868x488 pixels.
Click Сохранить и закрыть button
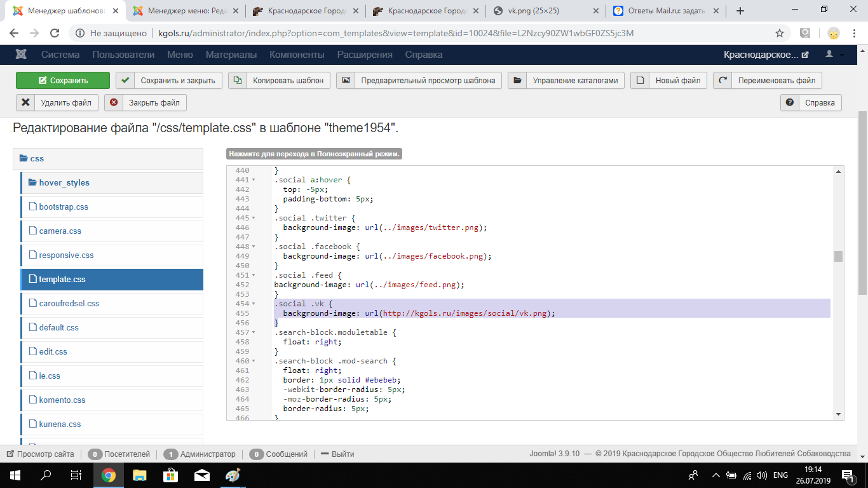[169, 81]
